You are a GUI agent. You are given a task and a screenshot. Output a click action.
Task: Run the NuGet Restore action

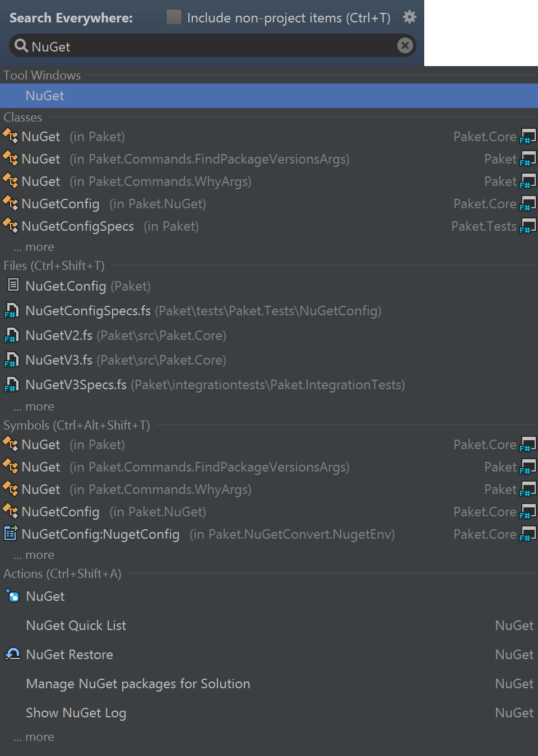click(x=269, y=655)
